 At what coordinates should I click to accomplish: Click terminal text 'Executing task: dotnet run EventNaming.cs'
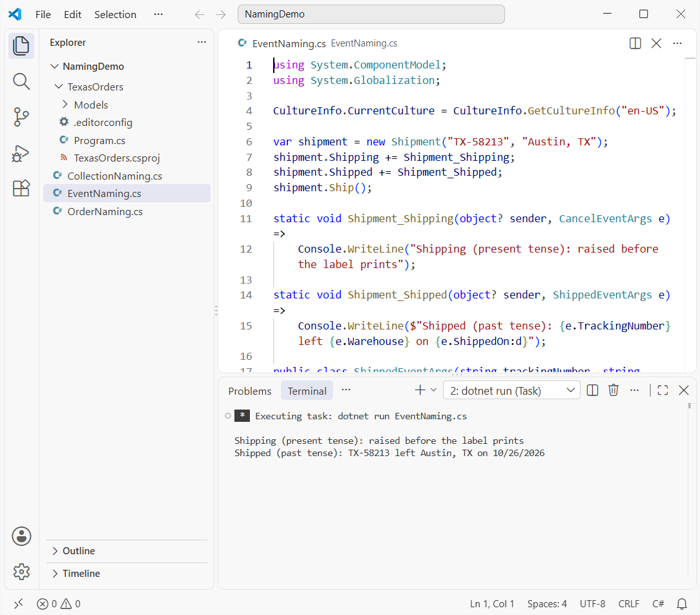click(361, 416)
